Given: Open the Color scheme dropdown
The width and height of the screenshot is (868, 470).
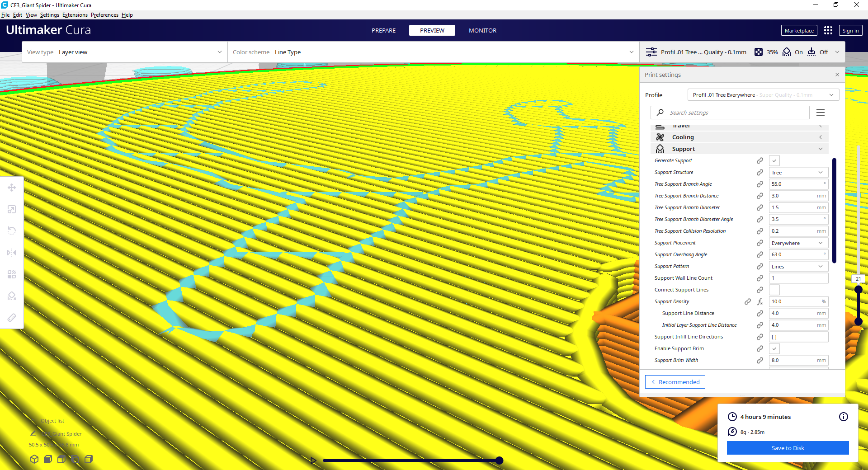Looking at the screenshot, I should 433,52.
